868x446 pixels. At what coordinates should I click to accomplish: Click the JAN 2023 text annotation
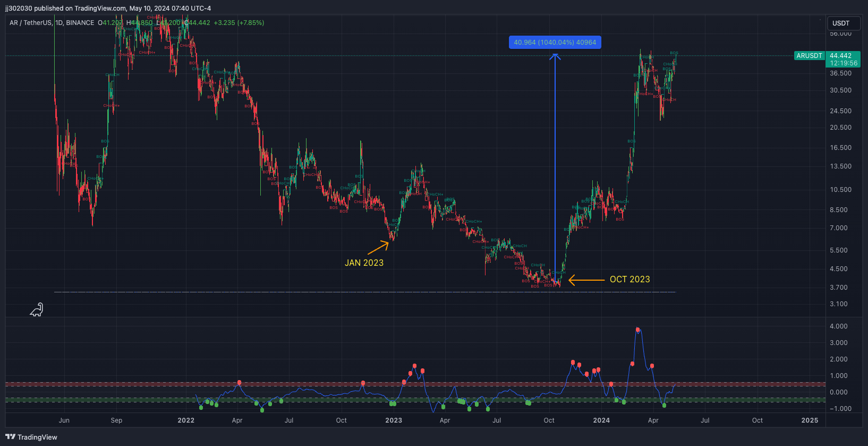coord(364,263)
